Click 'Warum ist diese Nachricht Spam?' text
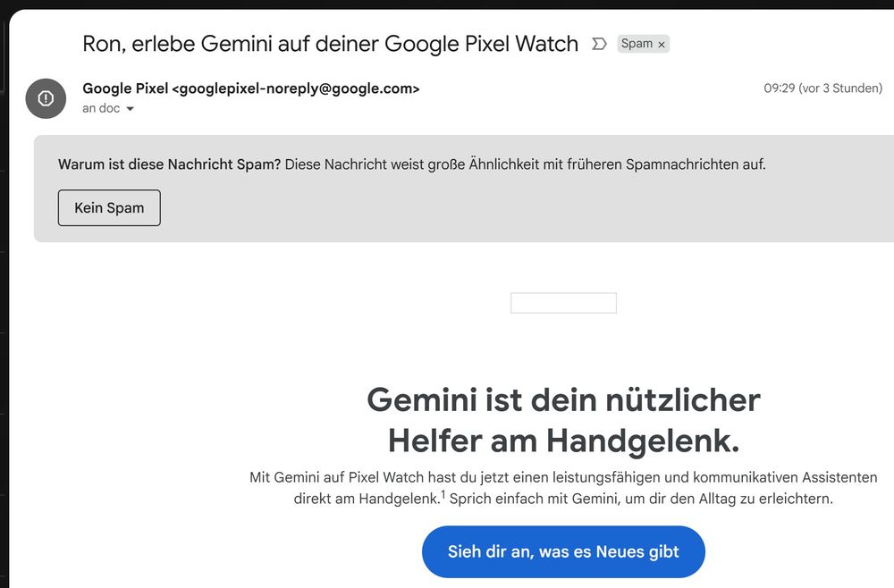 (169, 164)
